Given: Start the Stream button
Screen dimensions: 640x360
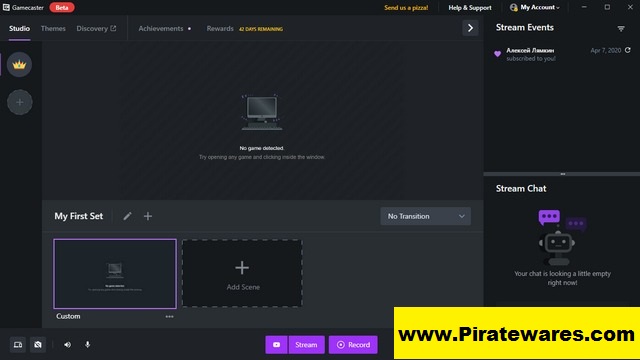Looking at the screenshot, I should 306,344.
